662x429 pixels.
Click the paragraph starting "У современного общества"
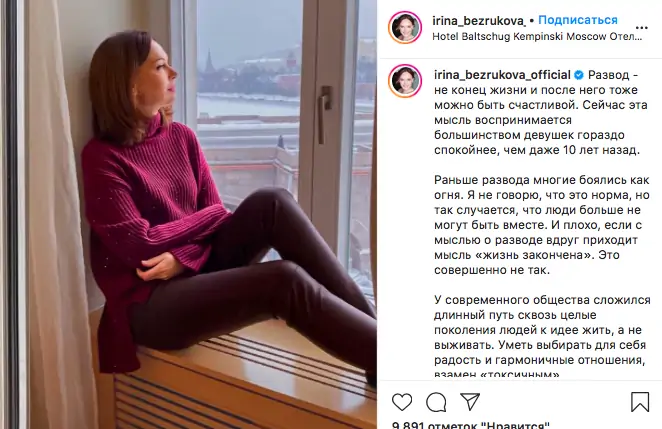click(542, 337)
